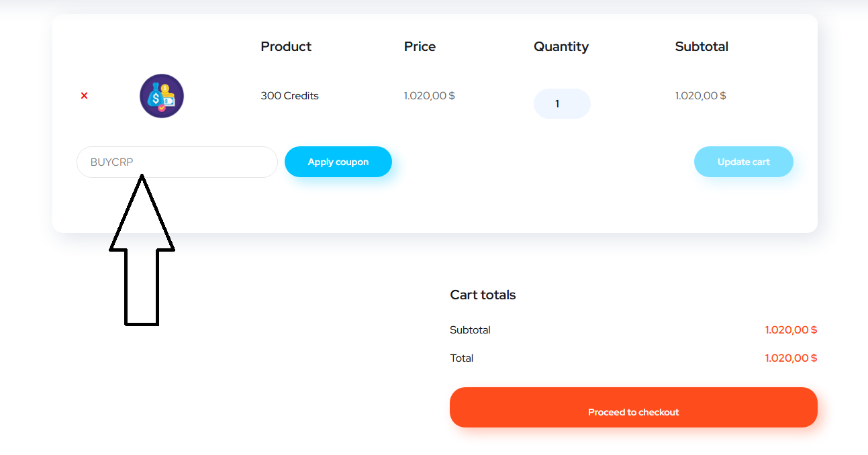Click the Price column header
The image size is (868, 455).
(x=420, y=46)
